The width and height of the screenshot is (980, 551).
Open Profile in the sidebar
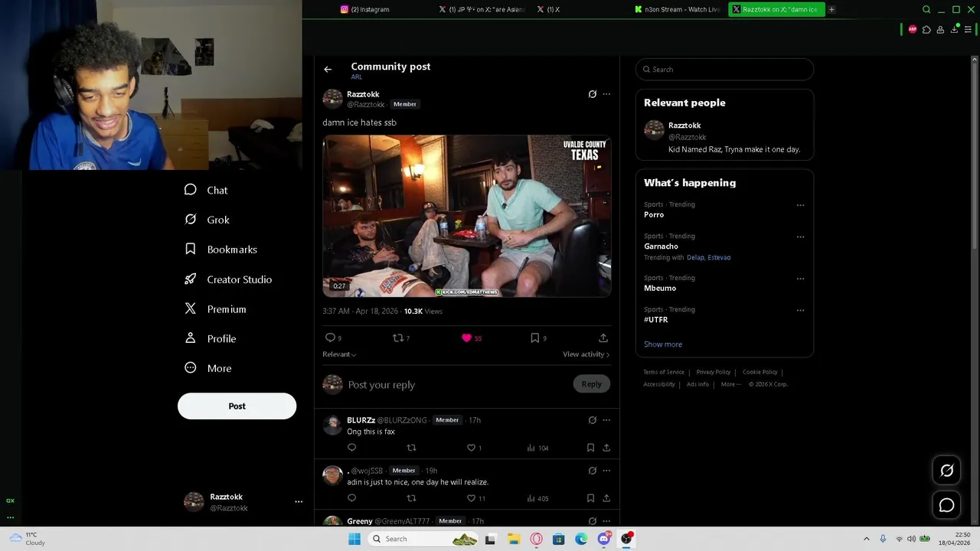click(x=210, y=338)
